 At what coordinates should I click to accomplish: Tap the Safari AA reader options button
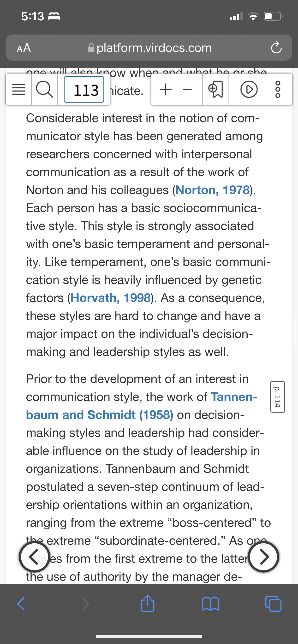24,48
